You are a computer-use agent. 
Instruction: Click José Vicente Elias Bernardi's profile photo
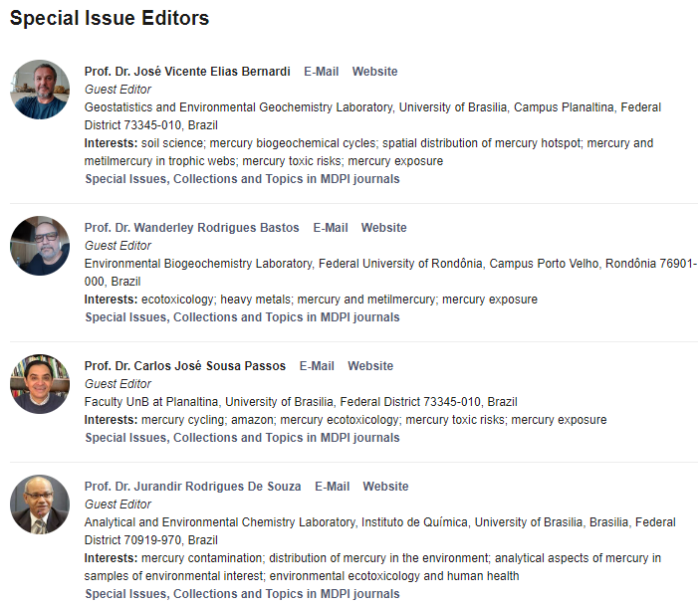(40, 90)
